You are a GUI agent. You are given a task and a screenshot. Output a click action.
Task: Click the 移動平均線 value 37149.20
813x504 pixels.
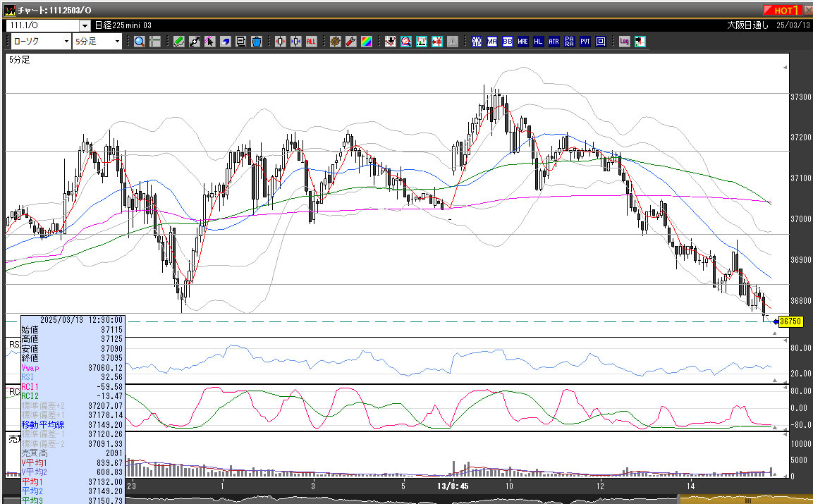pyautogui.click(x=105, y=424)
